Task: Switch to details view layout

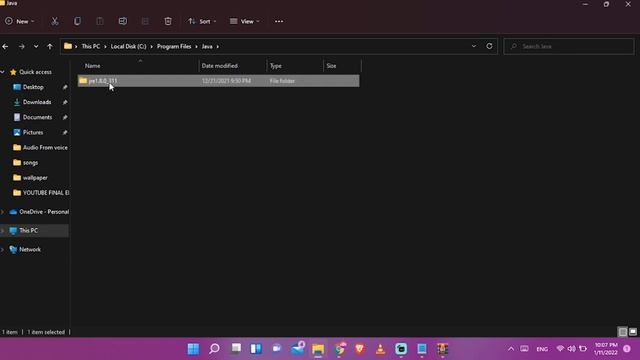Action: tap(622, 332)
